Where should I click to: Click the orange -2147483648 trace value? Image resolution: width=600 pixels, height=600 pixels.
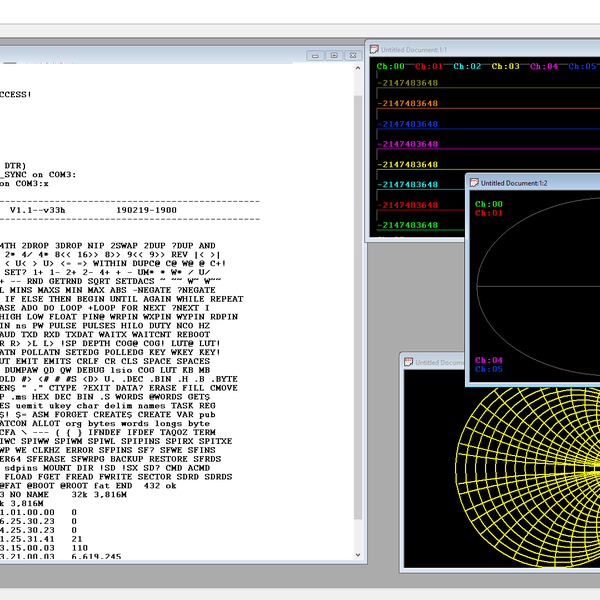coord(408,103)
